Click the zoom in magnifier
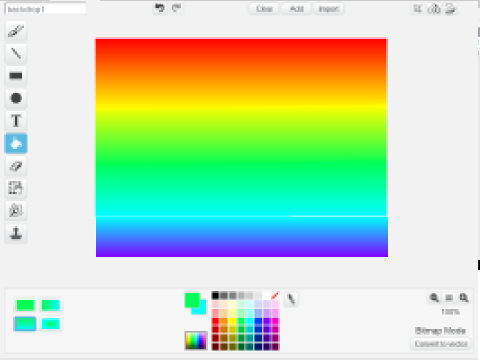 [464, 297]
